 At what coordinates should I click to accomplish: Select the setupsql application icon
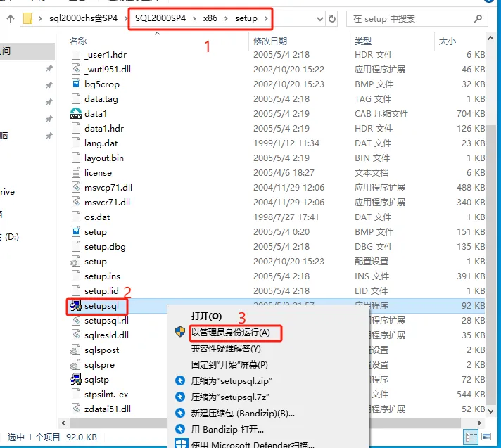[76, 306]
